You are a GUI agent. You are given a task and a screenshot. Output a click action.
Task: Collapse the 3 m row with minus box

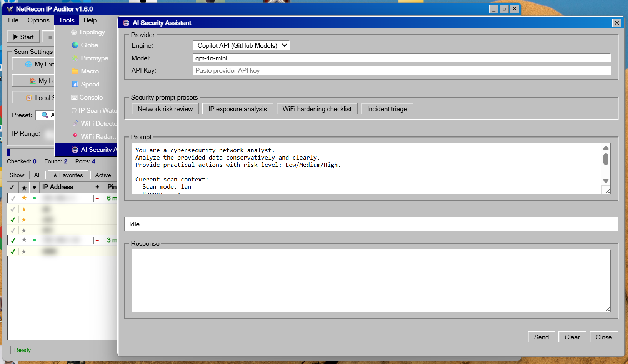pos(97,240)
